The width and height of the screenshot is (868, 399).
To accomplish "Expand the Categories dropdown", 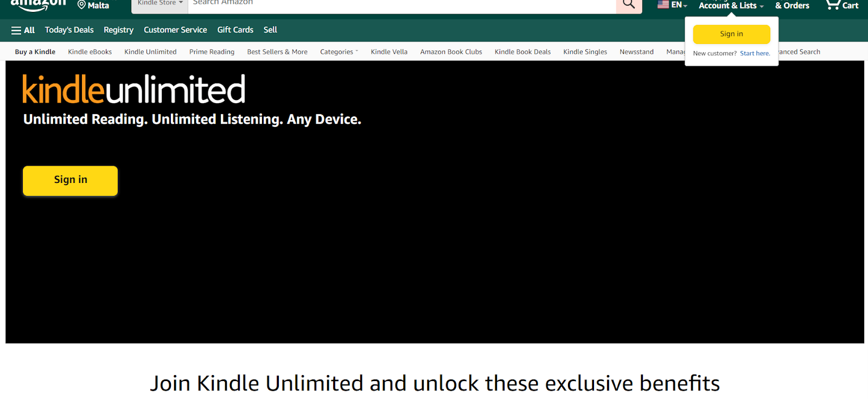I will (339, 52).
